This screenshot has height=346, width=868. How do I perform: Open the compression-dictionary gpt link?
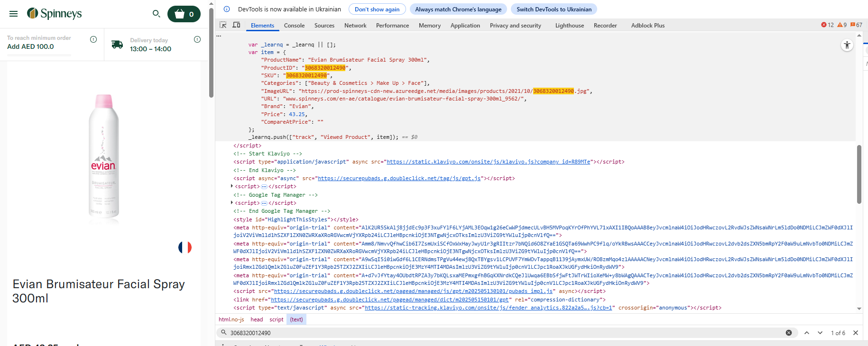click(390, 300)
